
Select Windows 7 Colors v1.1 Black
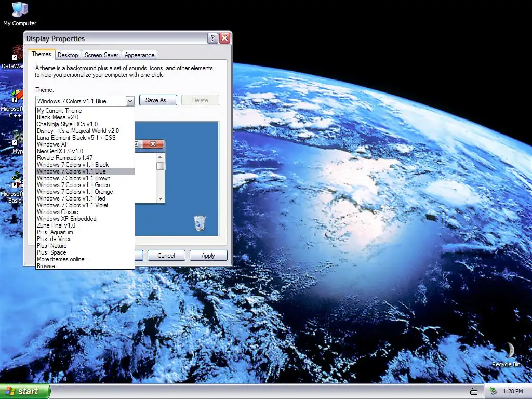pyautogui.click(x=85, y=165)
